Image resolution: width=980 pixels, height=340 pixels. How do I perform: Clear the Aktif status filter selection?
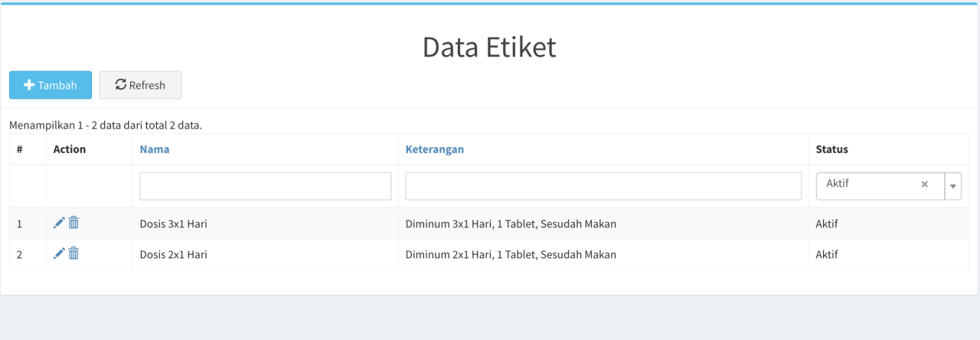point(924,185)
